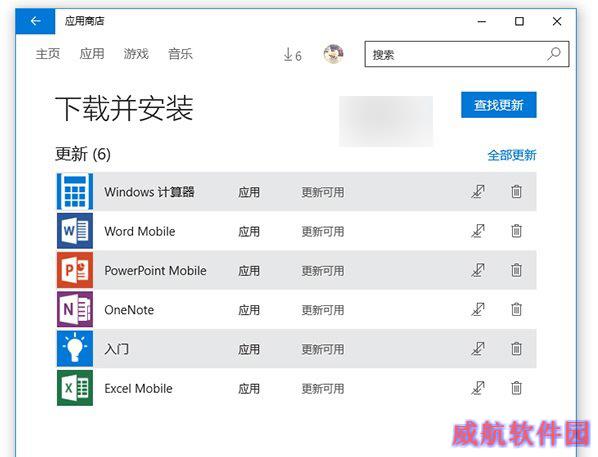Select the OneNote name text
Screen dimensions: 598x457
point(129,310)
